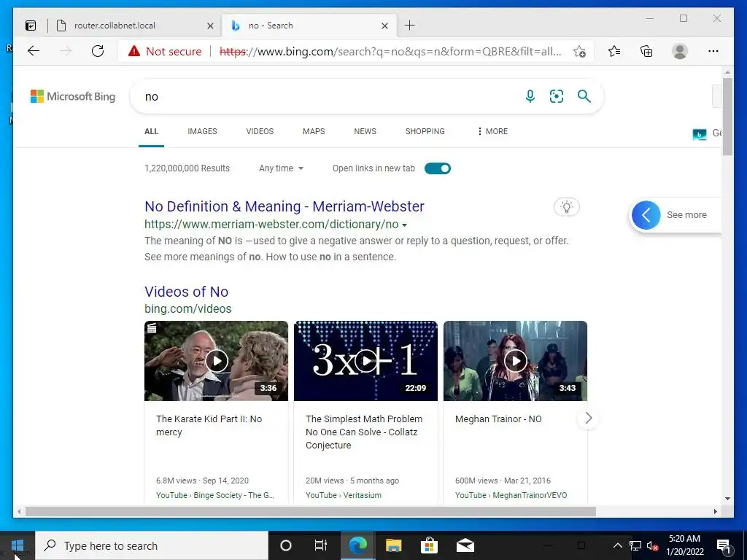The image size is (747, 560).
Task: Expand the merriam-webster URL dropdown arrow
Action: tap(404, 225)
